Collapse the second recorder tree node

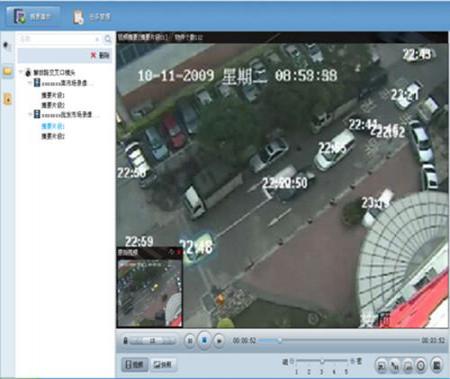coord(29,114)
